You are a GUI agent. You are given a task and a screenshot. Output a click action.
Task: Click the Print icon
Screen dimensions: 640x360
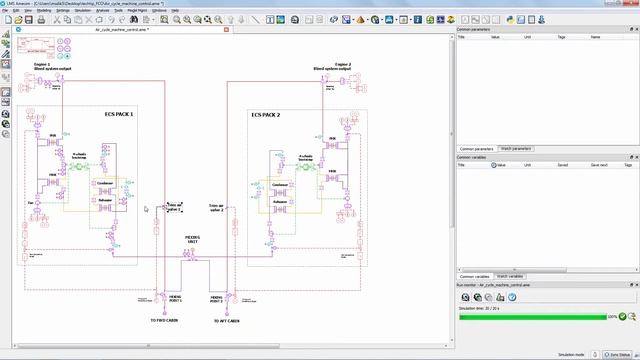(x=41, y=20)
